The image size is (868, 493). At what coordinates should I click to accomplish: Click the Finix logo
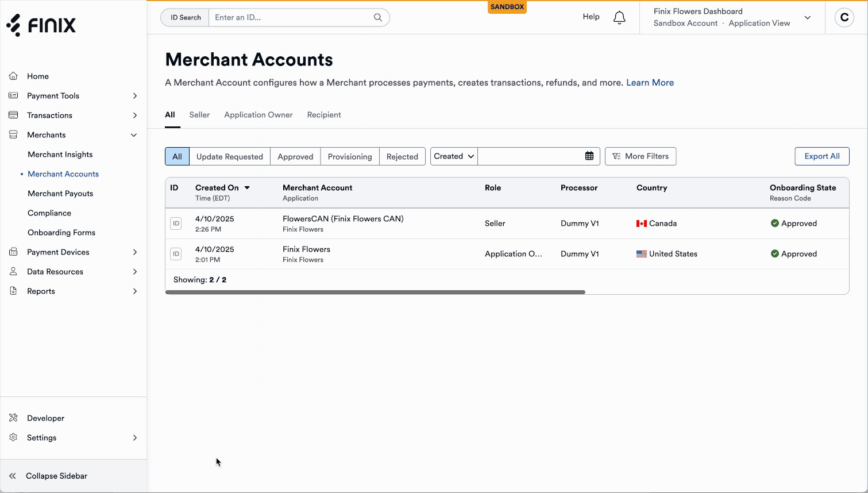click(41, 25)
